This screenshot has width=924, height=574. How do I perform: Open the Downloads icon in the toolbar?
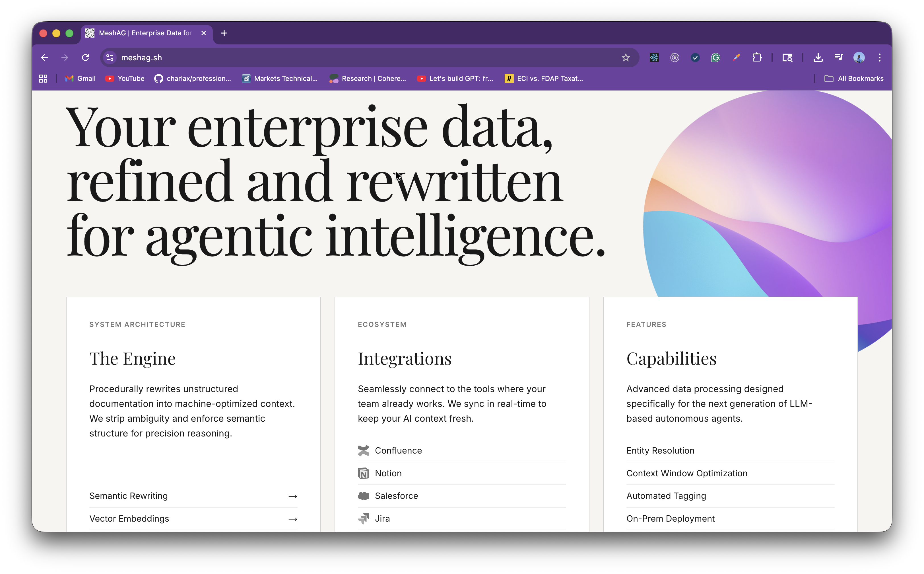(818, 57)
